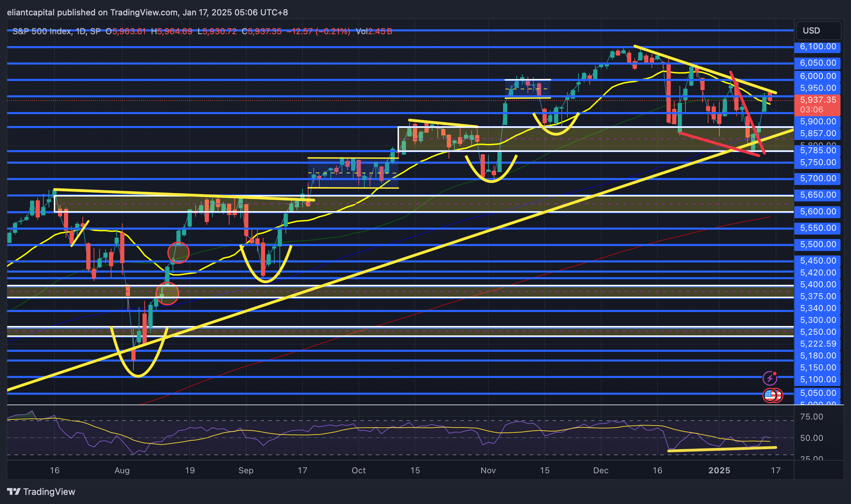The image size is (851, 504).
Task: Open the US flag economic event marker
Action: (x=770, y=395)
